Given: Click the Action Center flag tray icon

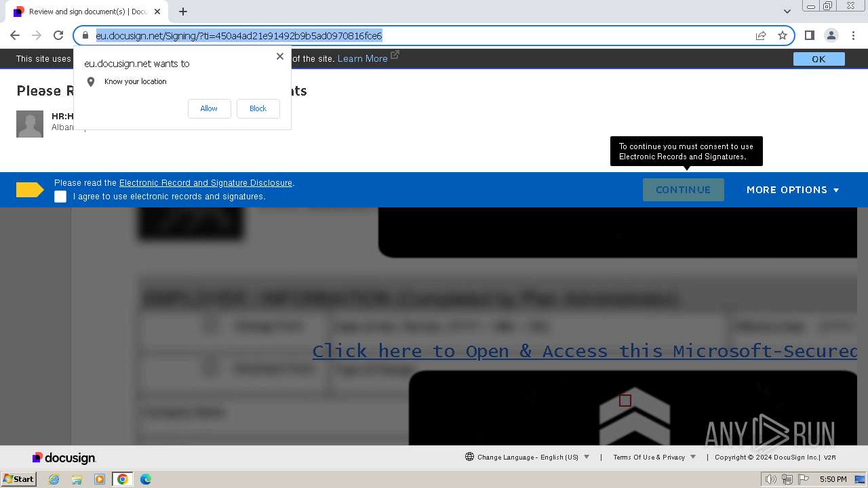Looking at the screenshot, I should (804, 479).
